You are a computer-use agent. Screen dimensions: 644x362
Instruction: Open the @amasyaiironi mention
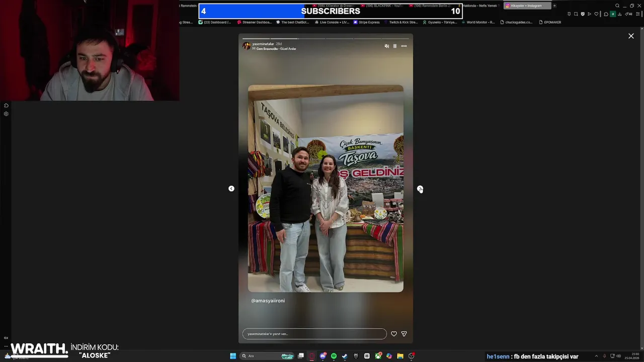pos(268,301)
